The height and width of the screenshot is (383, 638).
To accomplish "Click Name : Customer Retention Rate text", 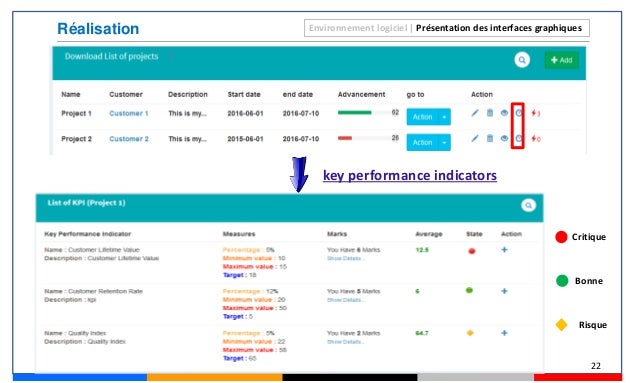I will (93, 291).
